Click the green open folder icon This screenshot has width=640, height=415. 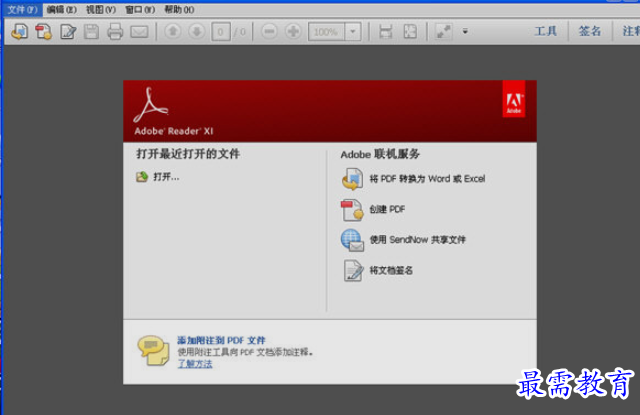142,177
